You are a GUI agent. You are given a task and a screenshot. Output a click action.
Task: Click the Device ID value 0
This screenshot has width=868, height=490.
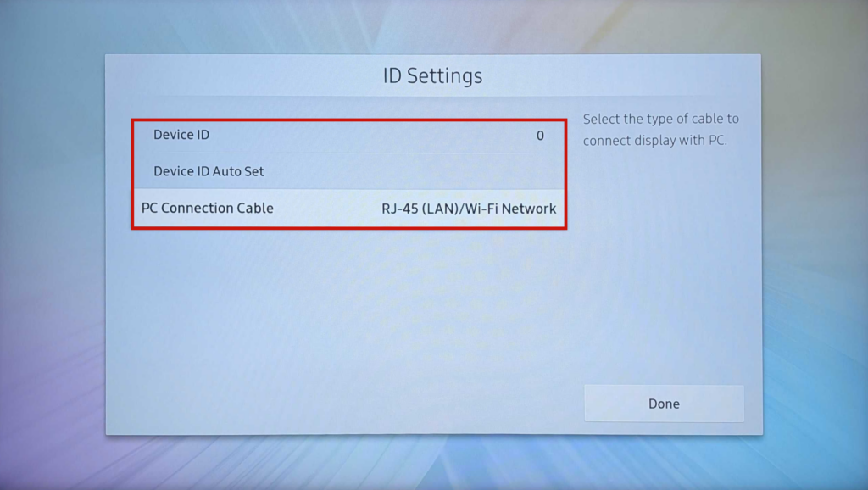[x=540, y=136]
